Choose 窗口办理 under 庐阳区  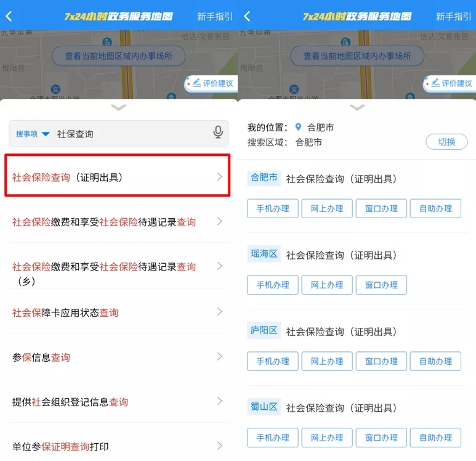click(x=381, y=361)
